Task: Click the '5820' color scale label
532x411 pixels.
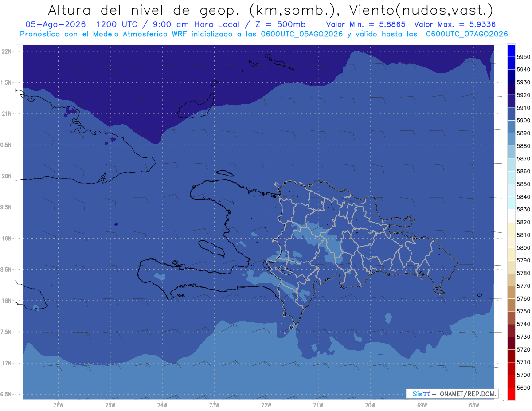Action: click(524, 222)
